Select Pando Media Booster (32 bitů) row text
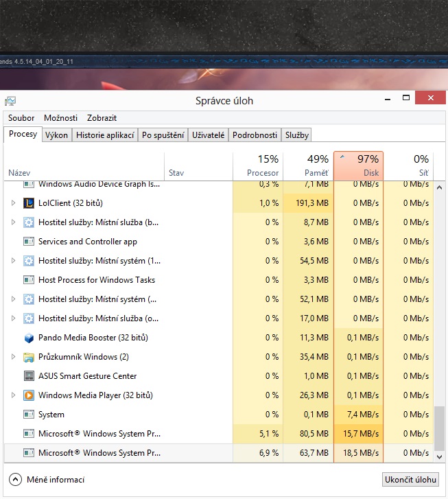448x499 pixels. coord(93,338)
